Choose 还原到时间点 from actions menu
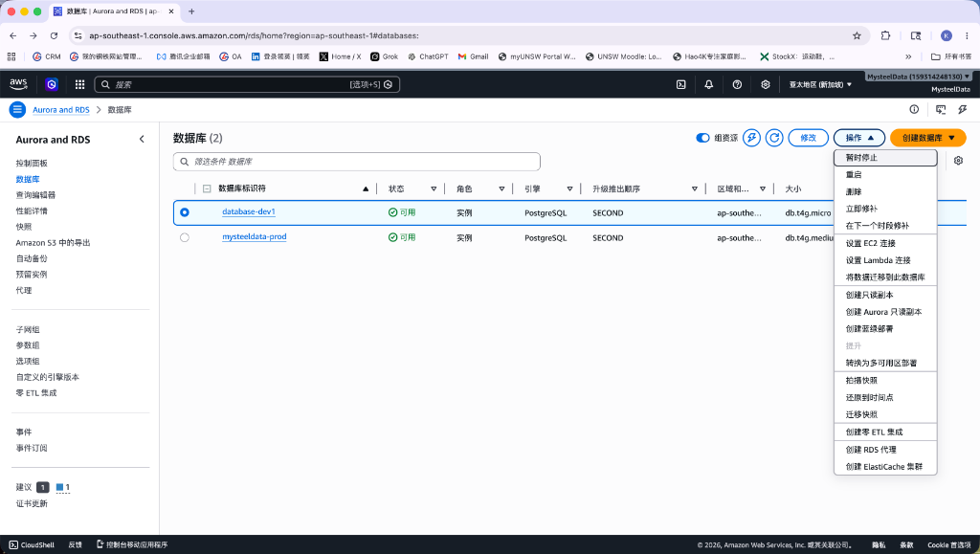 [x=885, y=397]
